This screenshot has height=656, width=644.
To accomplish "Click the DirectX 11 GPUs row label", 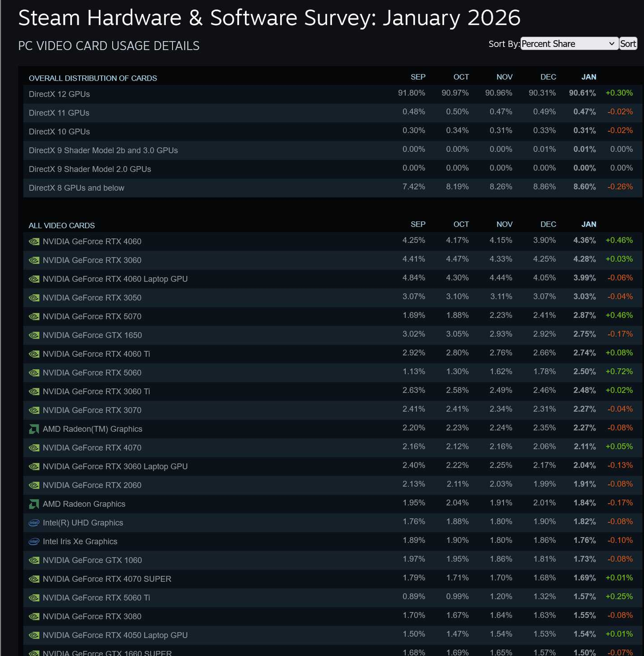I will (59, 113).
